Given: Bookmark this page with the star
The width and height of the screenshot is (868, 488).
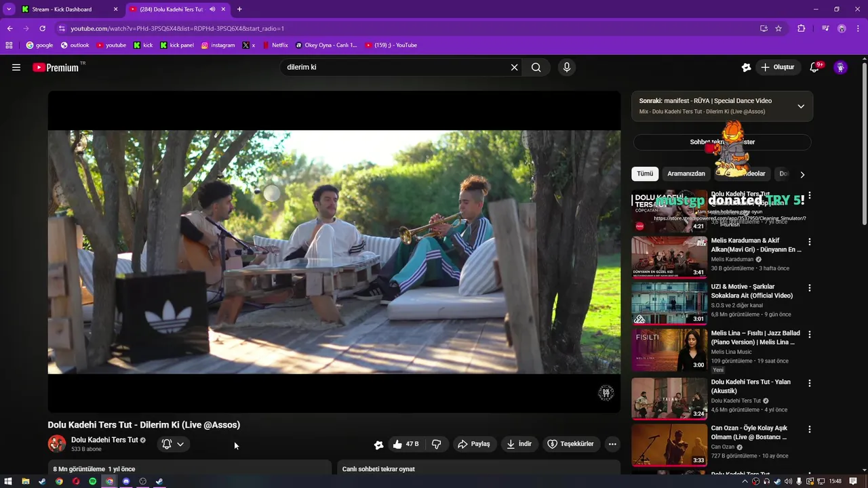Looking at the screenshot, I should [x=778, y=28].
